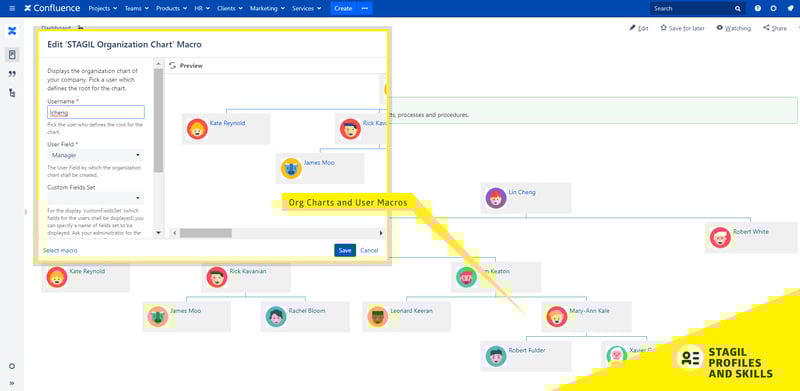The width and height of the screenshot is (800, 391).
Task: Open the Custom Fields Set dropdown
Action: tap(96, 198)
